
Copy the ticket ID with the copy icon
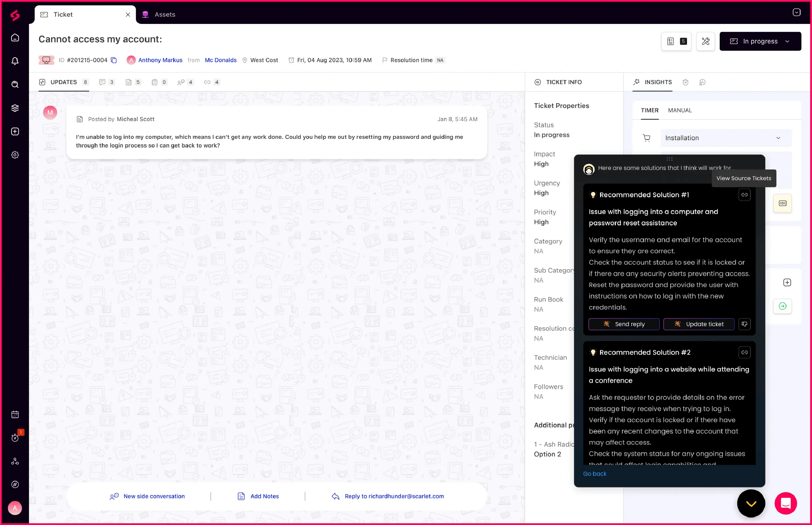114,60
